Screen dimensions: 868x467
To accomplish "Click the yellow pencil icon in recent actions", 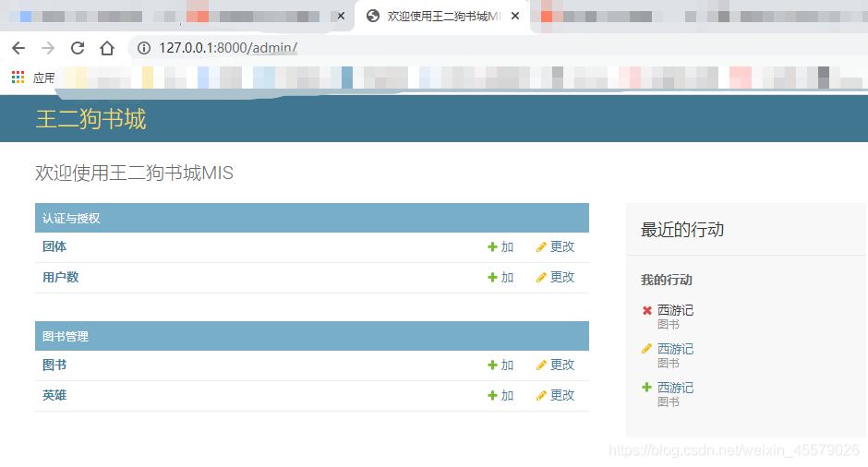I will click(646, 349).
